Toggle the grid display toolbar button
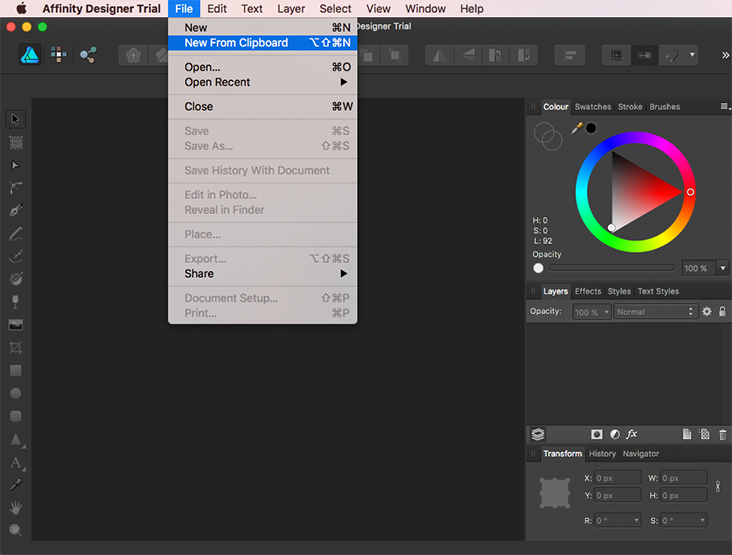The width and height of the screenshot is (732, 555). 616,56
